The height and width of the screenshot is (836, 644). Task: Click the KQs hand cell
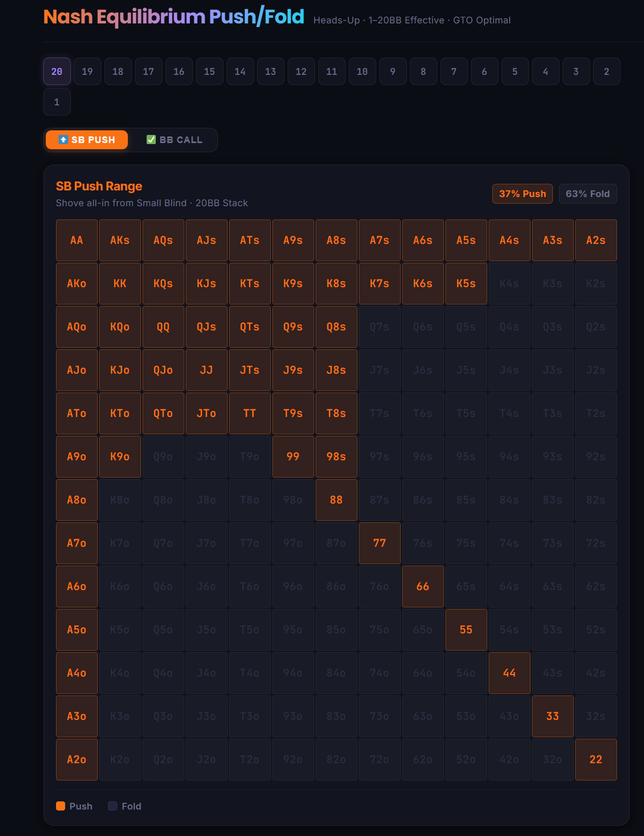(163, 284)
